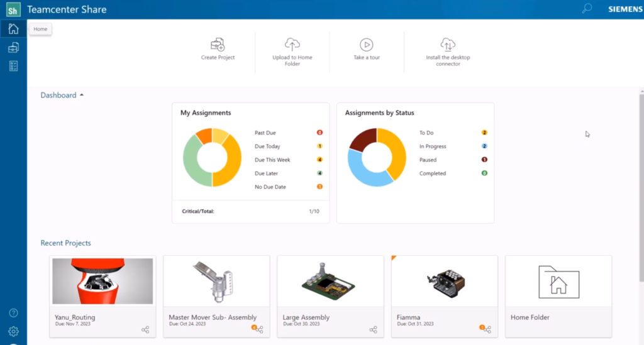Open the Projects briefcase icon in sidebar
The image size is (644, 345).
coord(13,48)
